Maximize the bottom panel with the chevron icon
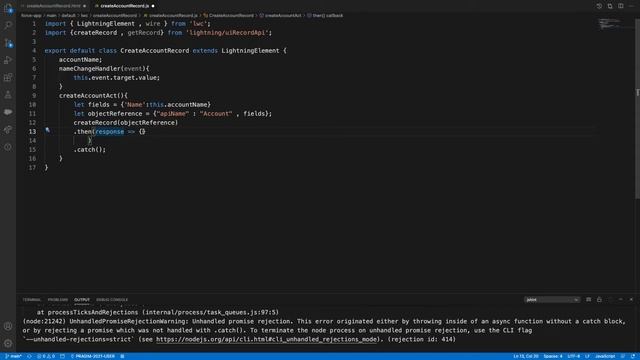Viewport: 640px width, 360px height. pyautogui.click(x=620, y=300)
